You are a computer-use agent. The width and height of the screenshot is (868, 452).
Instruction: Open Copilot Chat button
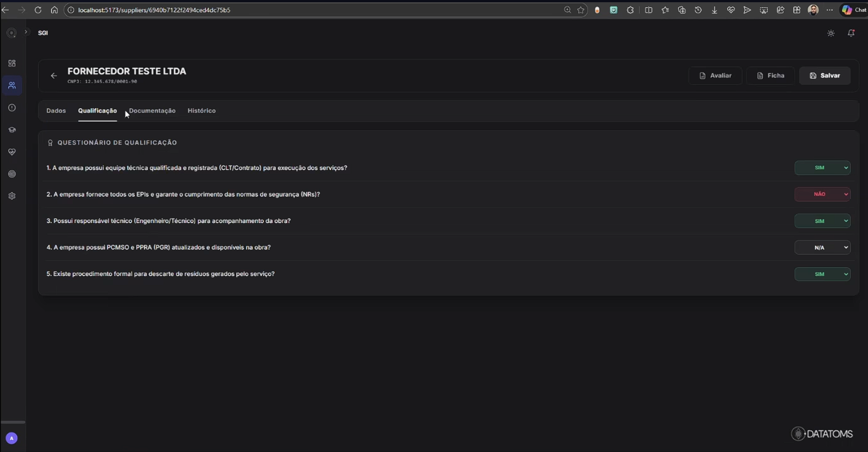(854, 10)
